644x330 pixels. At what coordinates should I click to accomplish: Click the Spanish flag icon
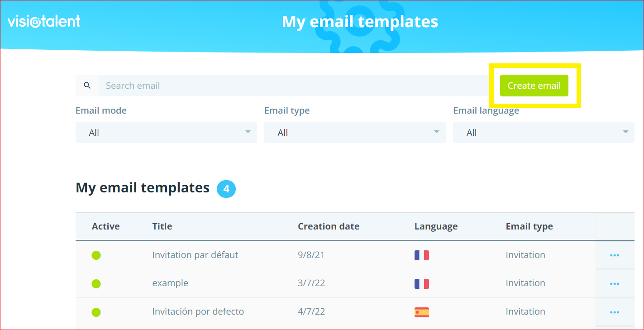[421, 312]
